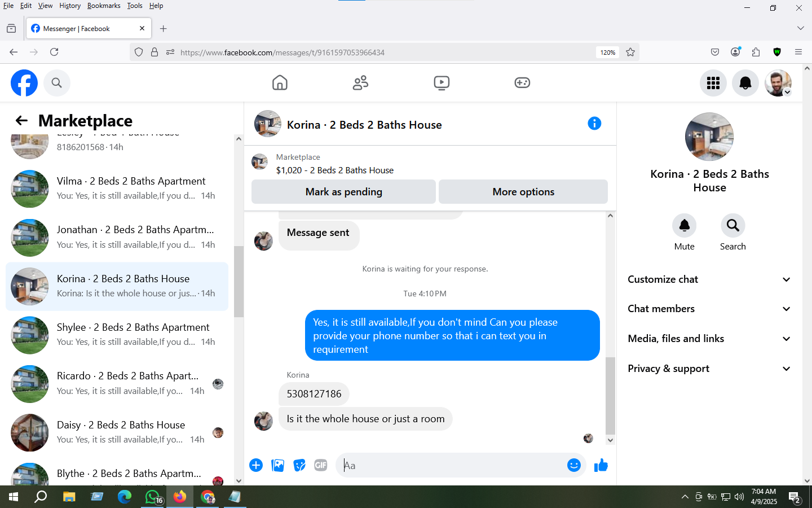Open Ricardo 2 Beds 2 Baths chat

click(117, 384)
